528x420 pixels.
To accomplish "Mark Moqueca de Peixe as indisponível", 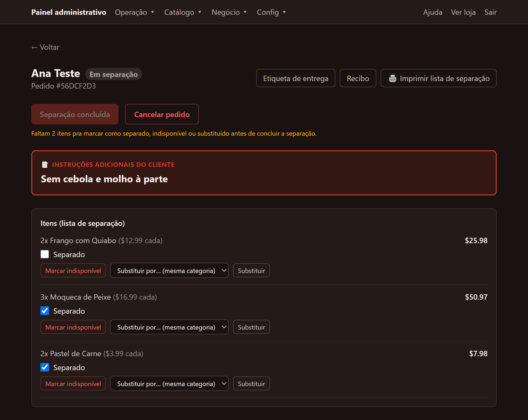I will pyautogui.click(x=73, y=327).
